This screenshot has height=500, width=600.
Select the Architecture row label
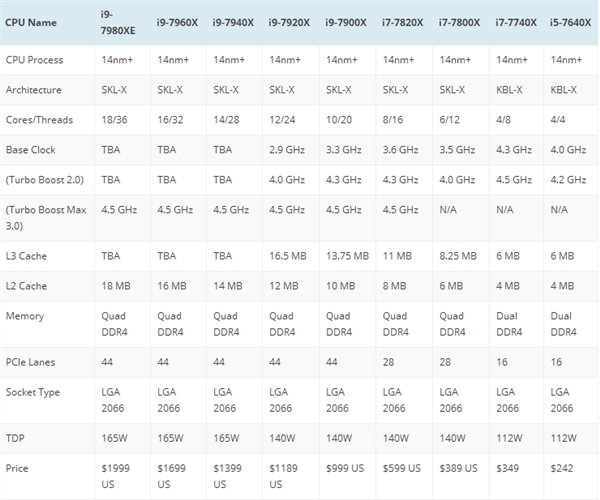pos(34,89)
